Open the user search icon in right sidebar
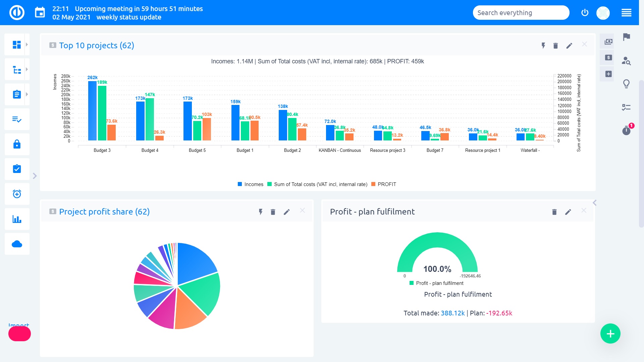Viewport: 644px width, 362px height. click(x=626, y=61)
